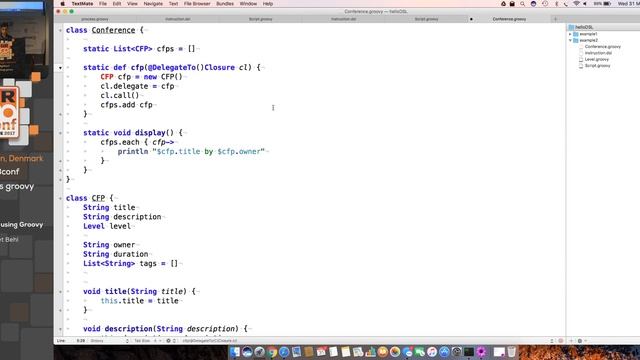Image resolution: width=640 pixels, height=360 pixels.
Task: Fold the static void display method
Action: tap(60, 133)
